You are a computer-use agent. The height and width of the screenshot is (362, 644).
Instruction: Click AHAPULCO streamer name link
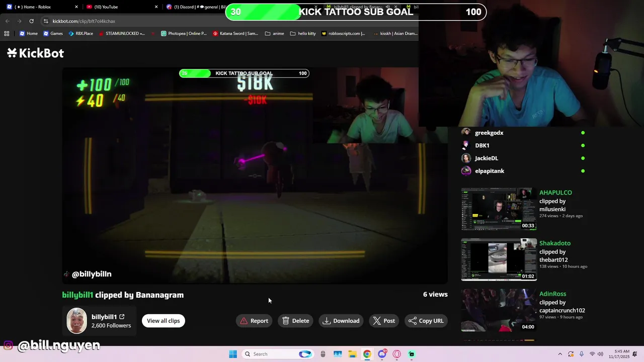tap(555, 193)
